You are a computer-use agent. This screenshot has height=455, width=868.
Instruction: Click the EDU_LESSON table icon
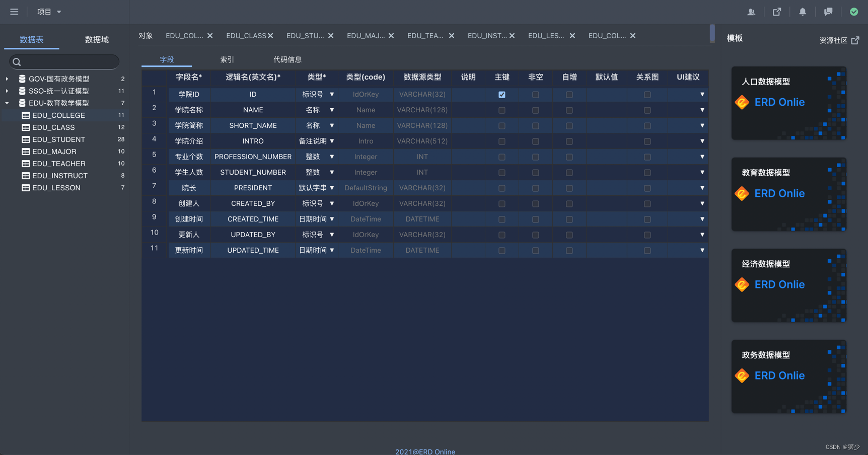click(26, 188)
